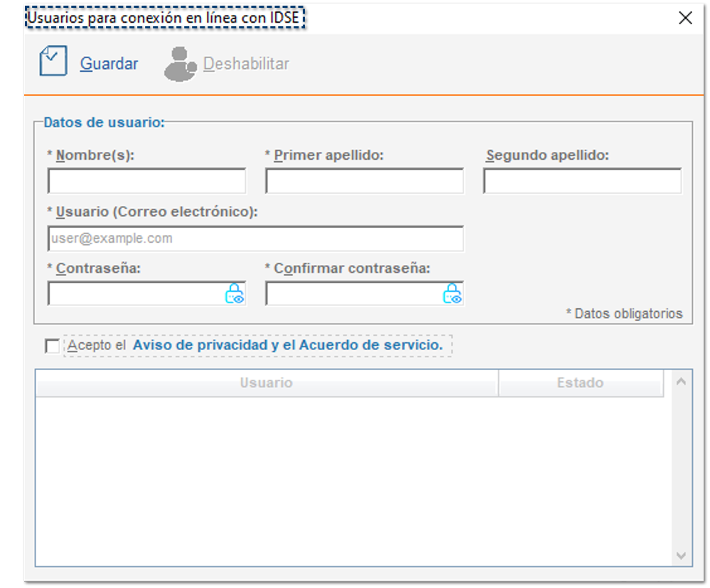This screenshot has height=588, width=710.
Task: Sort by the Usuario column header
Action: (x=266, y=383)
